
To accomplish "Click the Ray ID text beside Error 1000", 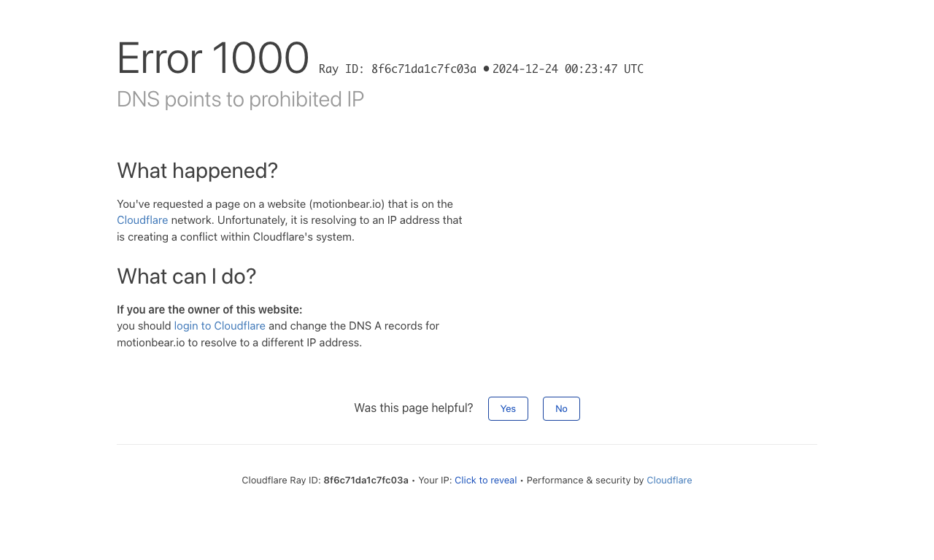I will point(398,69).
